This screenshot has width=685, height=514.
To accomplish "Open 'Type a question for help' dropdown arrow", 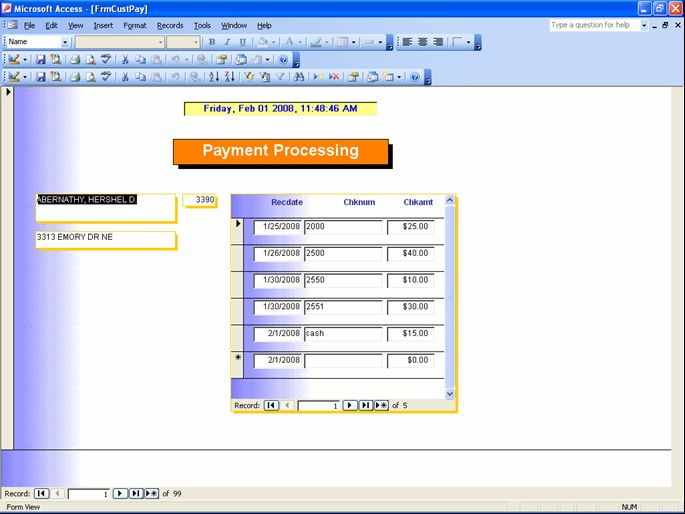I will coord(644,25).
